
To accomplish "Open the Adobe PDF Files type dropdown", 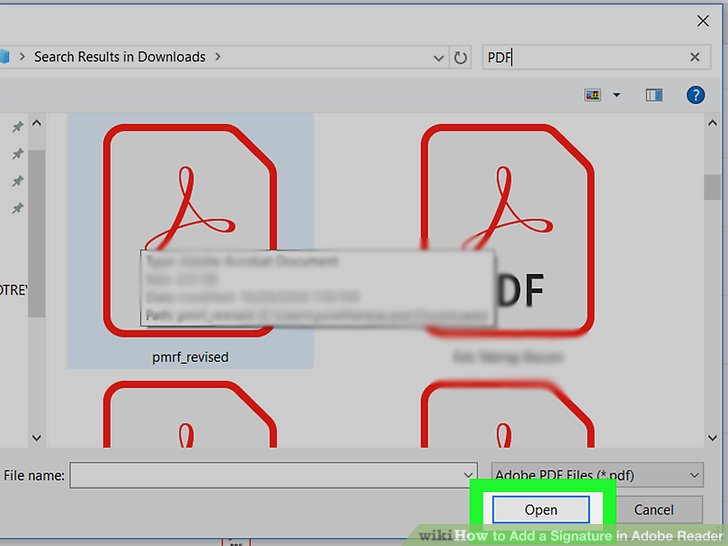I will [598, 475].
